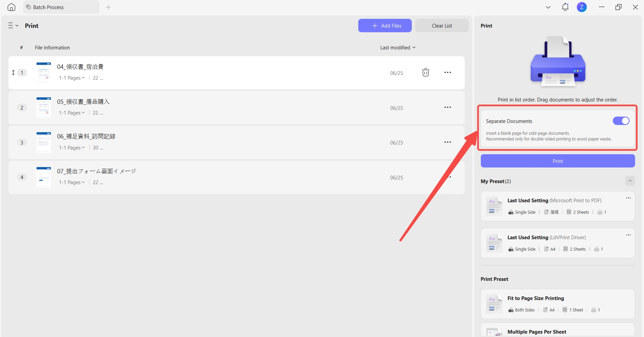Open the batch tool list menu icon
This screenshot has width=644, height=337.
(x=13, y=26)
